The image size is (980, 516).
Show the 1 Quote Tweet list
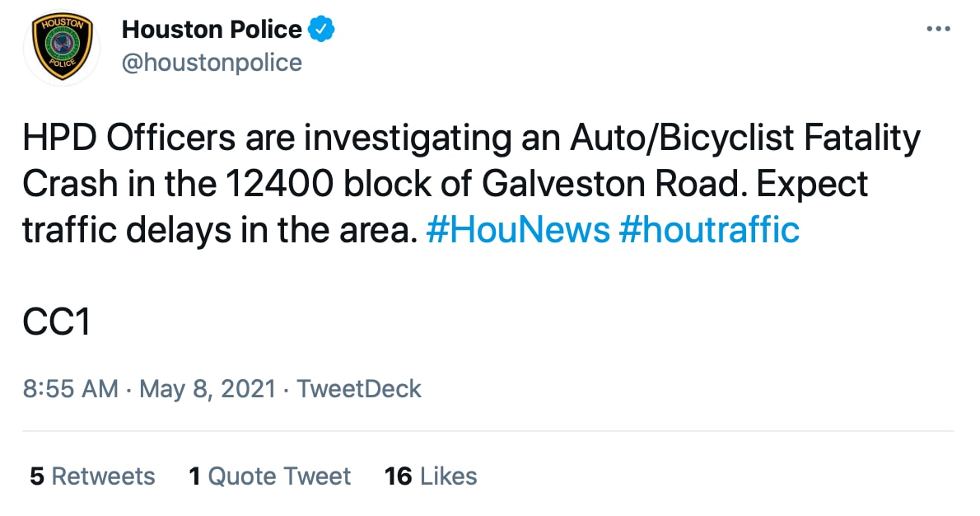[x=269, y=476]
